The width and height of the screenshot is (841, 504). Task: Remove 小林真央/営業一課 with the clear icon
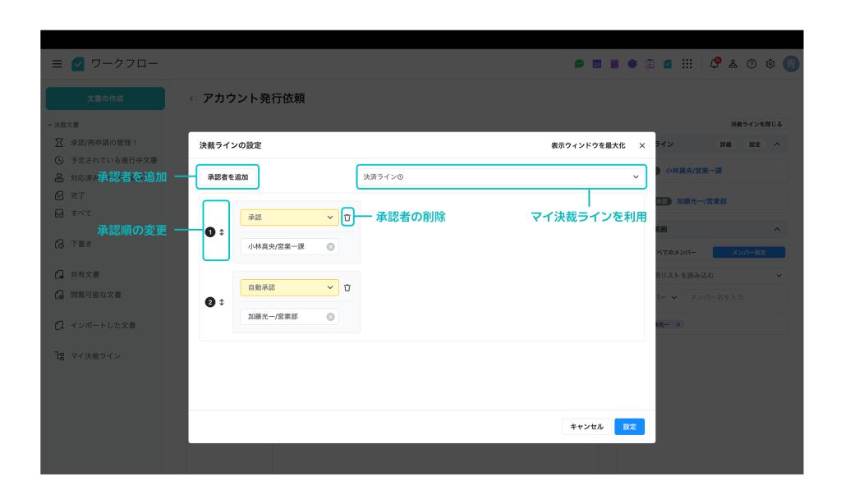click(x=330, y=246)
